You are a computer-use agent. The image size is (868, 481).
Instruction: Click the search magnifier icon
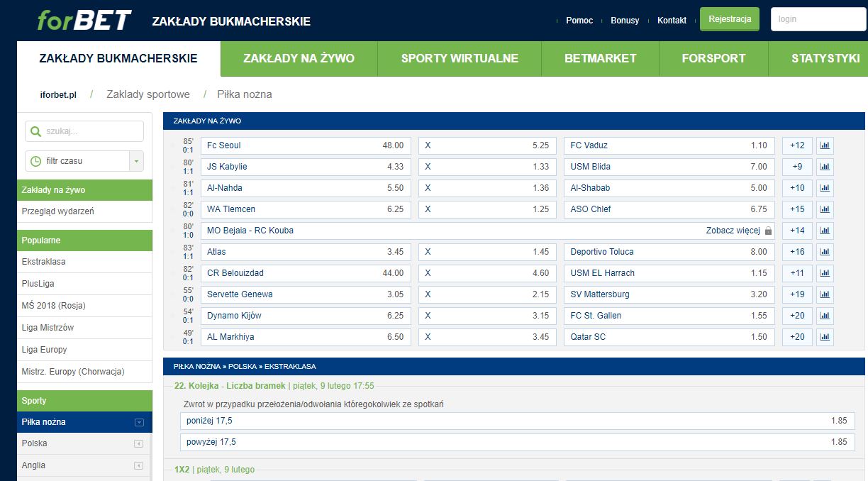35,131
